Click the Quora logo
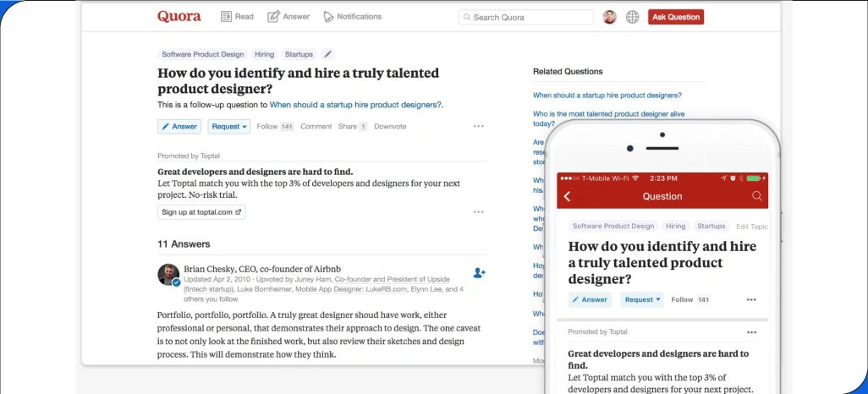This screenshot has height=394, width=868. click(179, 17)
